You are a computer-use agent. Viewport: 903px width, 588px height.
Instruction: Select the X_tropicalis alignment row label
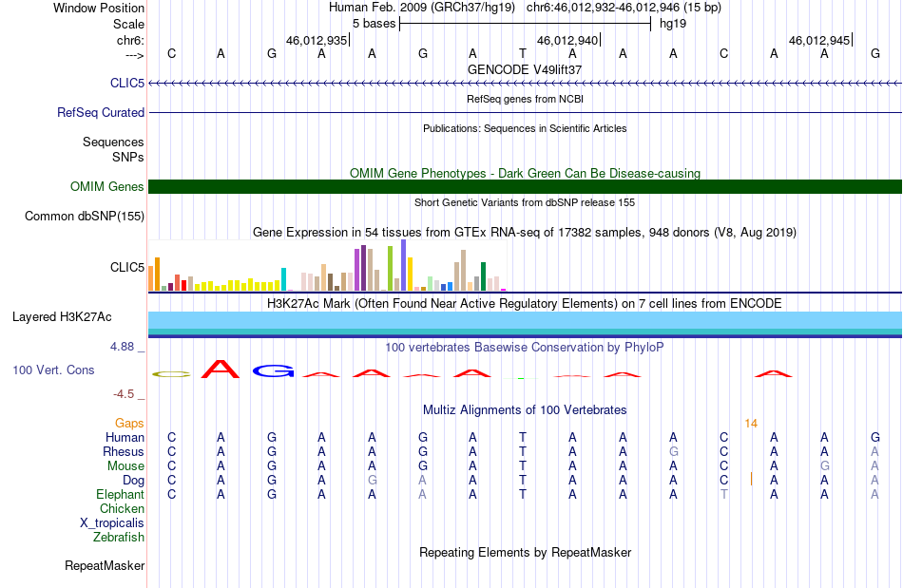pyautogui.click(x=112, y=523)
